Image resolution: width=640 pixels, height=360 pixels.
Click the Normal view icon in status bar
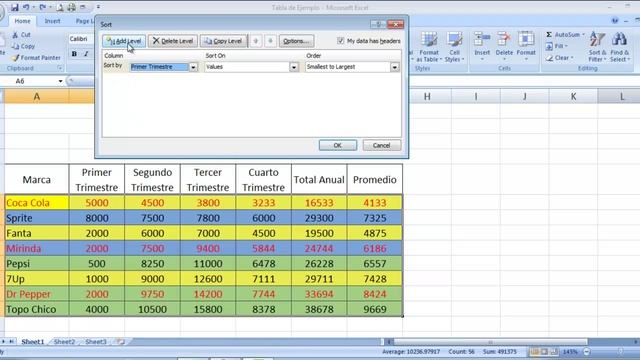[534, 351]
